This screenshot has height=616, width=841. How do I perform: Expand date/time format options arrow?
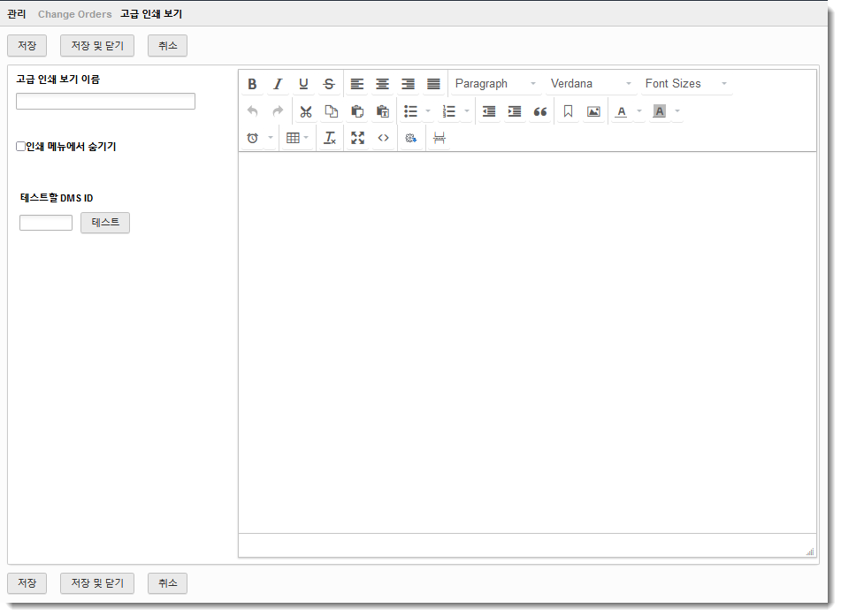click(x=271, y=139)
